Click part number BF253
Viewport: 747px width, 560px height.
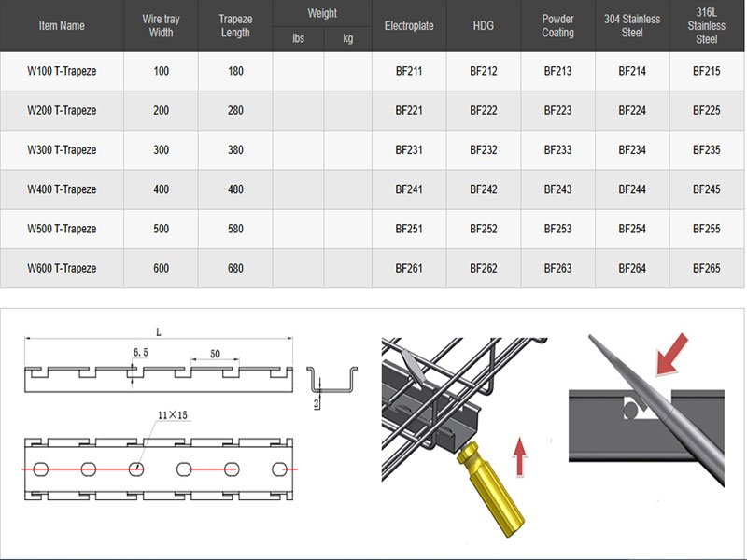(x=557, y=229)
